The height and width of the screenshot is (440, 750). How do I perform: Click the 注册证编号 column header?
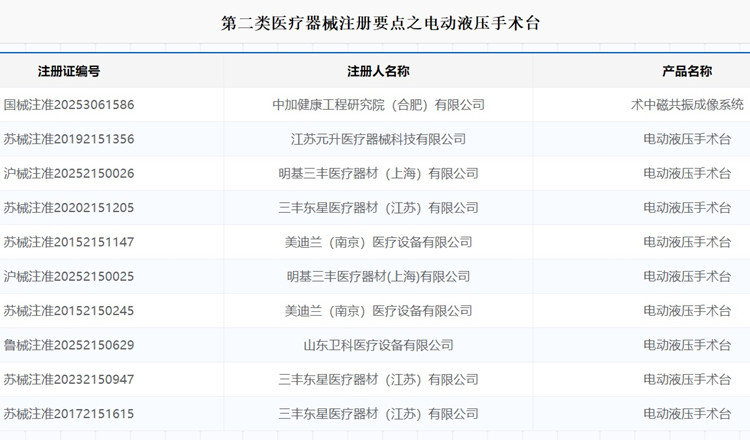click(x=69, y=71)
